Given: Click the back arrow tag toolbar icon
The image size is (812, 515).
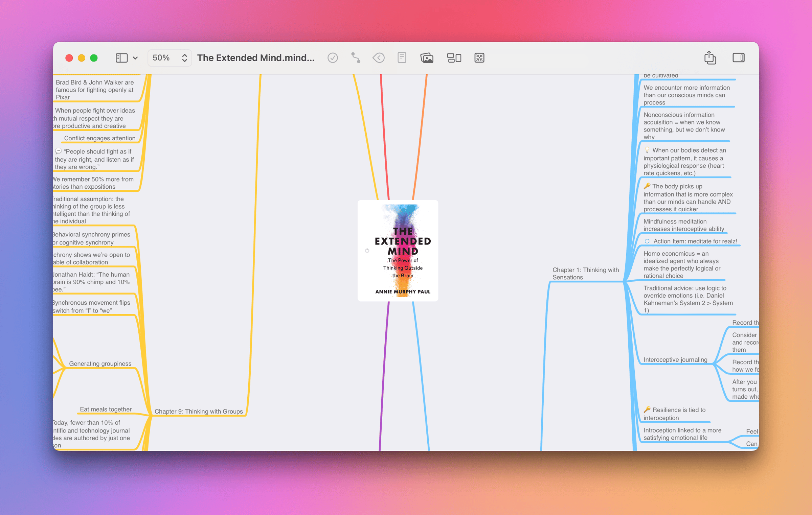Looking at the screenshot, I should pyautogui.click(x=378, y=58).
